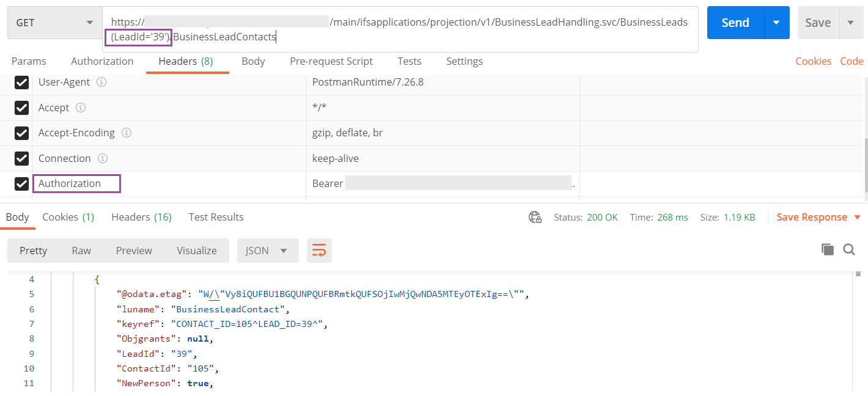Click the info icon next to Accept header
Image resolution: width=868 pixels, height=396 pixels.
click(80, 108)
